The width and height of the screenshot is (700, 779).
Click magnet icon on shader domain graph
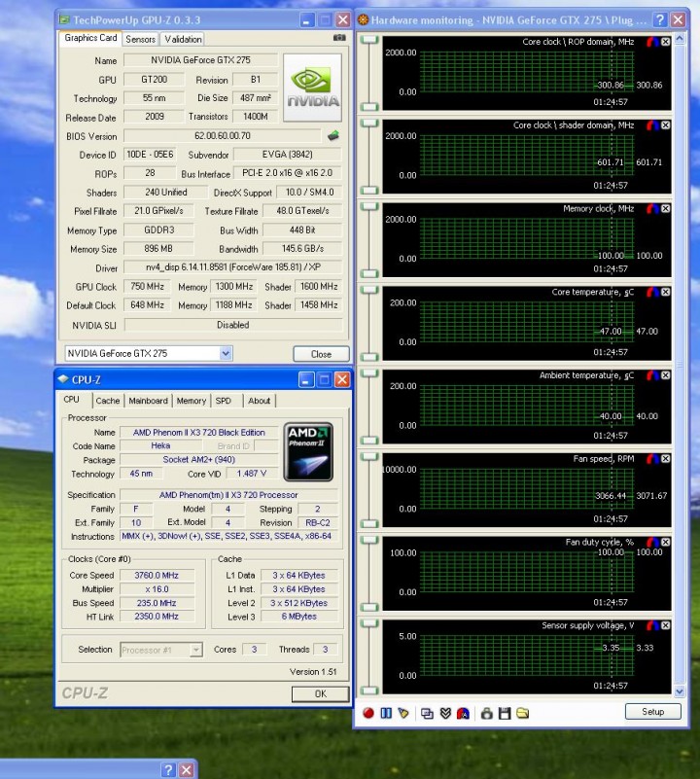click(x=652, y=125)
